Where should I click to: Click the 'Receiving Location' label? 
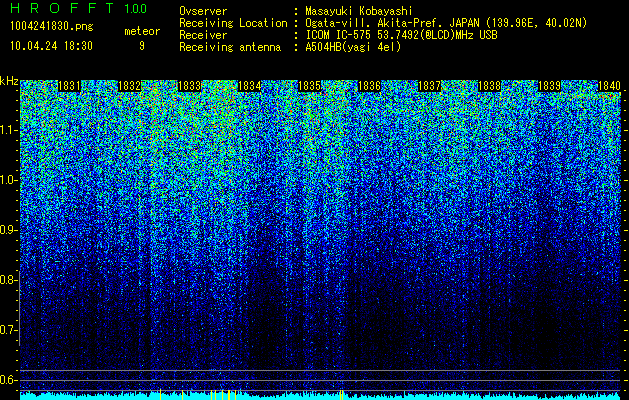coord(233,23)
